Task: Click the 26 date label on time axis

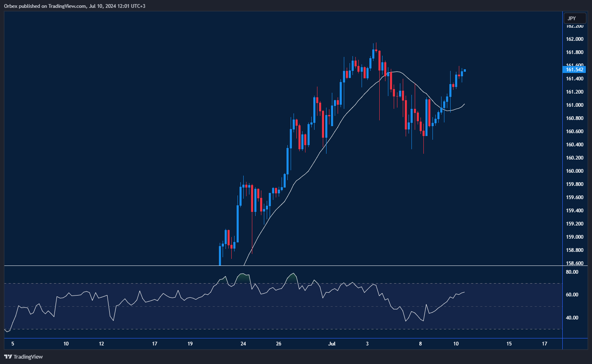Action: tap(279, 344)
